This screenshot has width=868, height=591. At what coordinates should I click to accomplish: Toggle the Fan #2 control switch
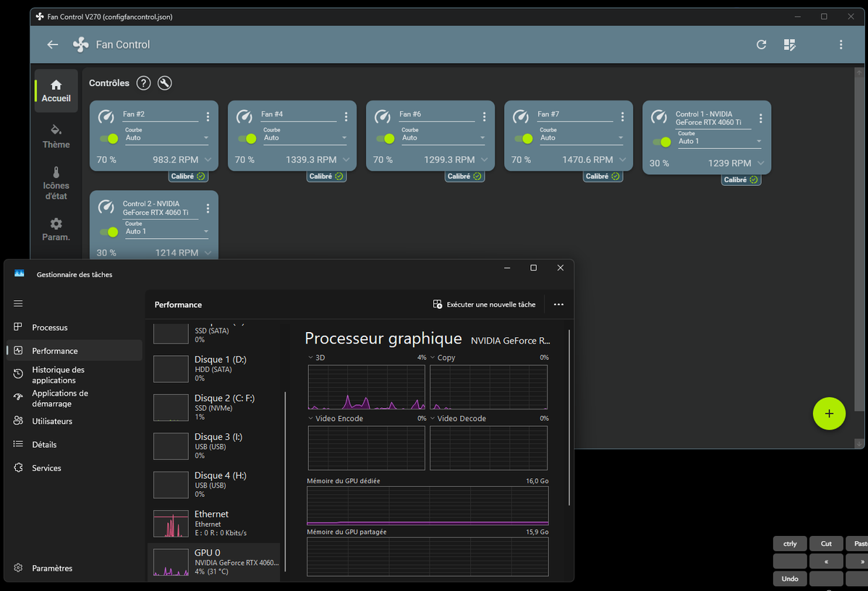109,139
